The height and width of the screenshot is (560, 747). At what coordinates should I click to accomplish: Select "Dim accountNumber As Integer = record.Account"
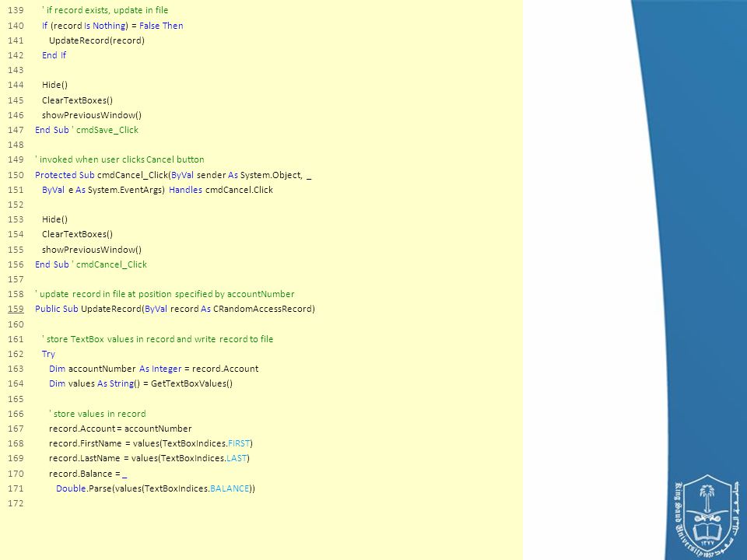click(153, 369)
